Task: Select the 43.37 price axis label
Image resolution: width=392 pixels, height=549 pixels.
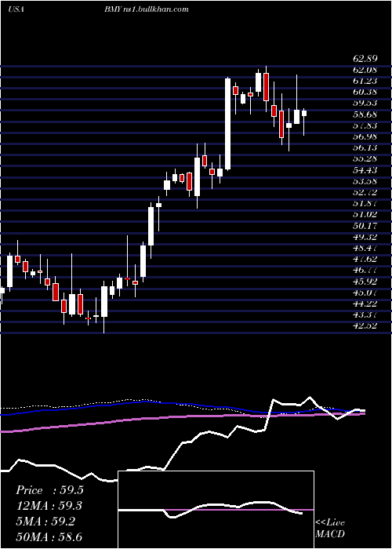Action: click(x=365, y=314)
